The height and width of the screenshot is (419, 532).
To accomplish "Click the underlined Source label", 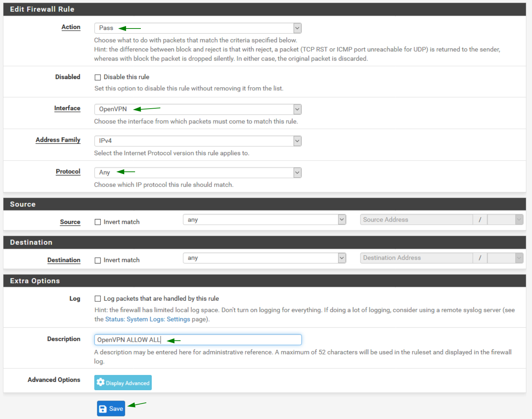I will click(x=70, y=222).
